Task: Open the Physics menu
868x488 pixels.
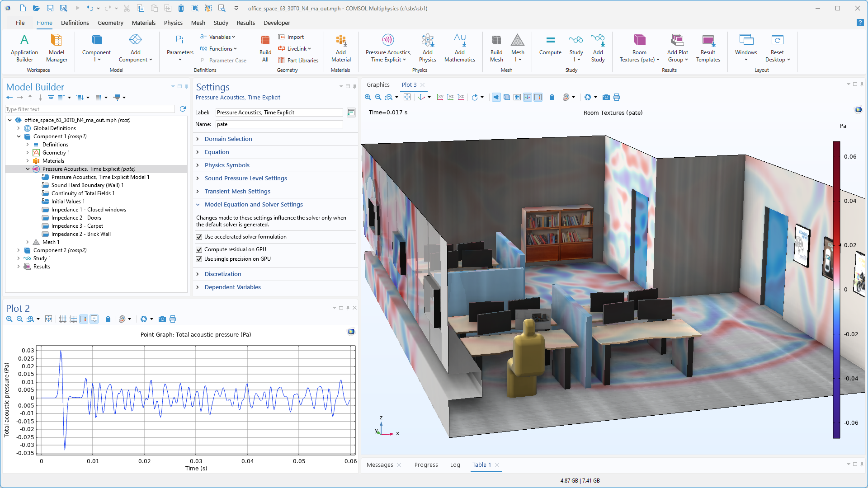Action: click(172, 23)
